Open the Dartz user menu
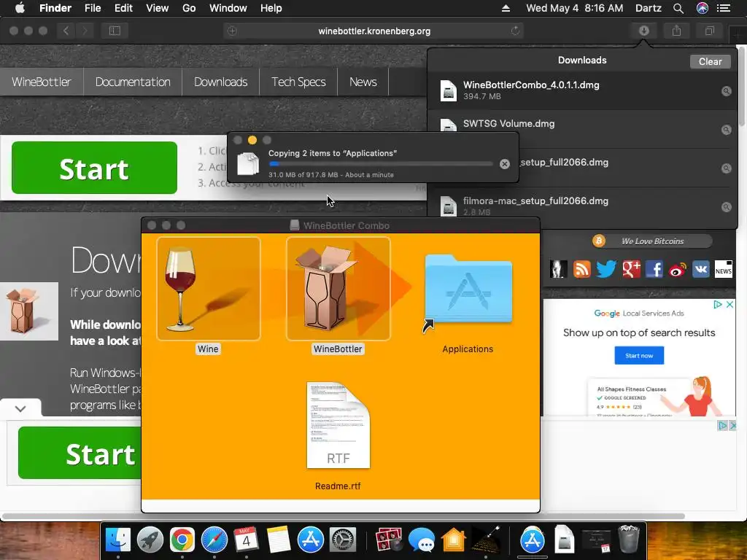Image resolution: width=747 pixels, height=560 pixels. point(648,8)
